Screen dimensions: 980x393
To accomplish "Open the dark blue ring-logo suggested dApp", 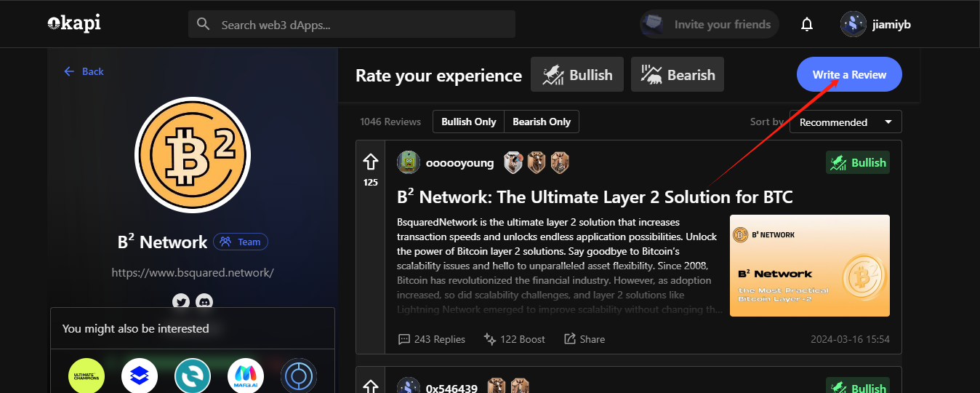I will click(x=299, y=376).
